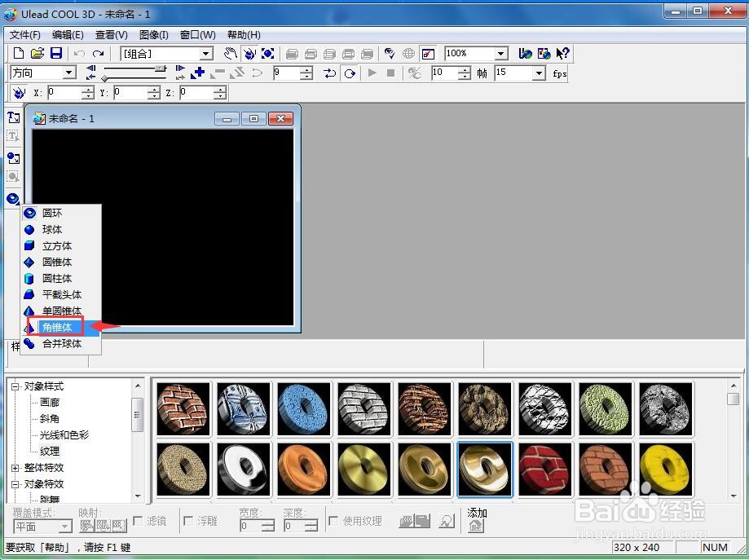Select 光线和色彩 in the style tree
This screenshot has height=560, width=749.
[x=64, y=434]
